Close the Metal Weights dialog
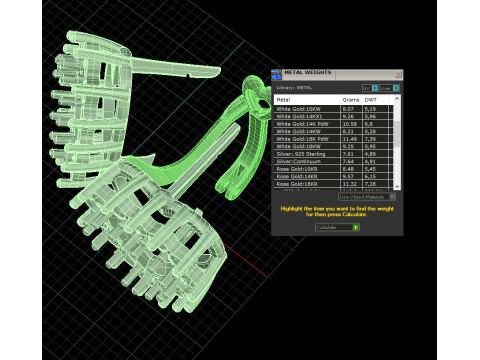 pos(398,74)
